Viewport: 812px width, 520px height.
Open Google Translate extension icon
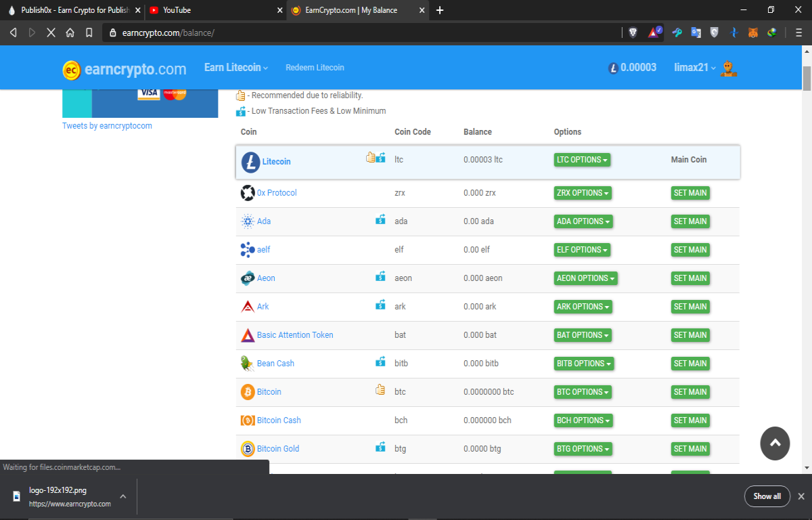(696, 32)
